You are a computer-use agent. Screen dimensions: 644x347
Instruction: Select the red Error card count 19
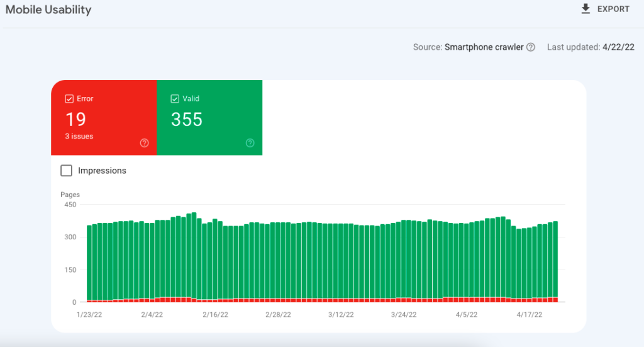click(75, 119)
